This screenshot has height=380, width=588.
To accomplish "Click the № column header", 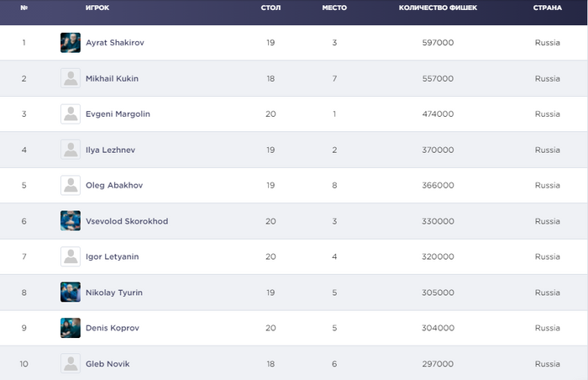I will tap(24, 8).
